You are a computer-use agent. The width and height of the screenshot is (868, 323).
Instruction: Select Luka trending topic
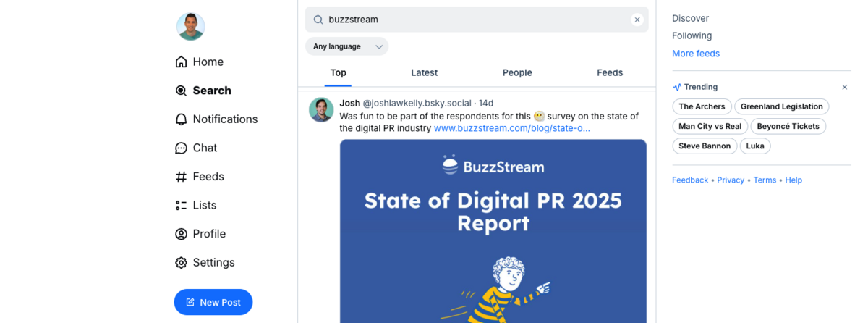point(755,146)
